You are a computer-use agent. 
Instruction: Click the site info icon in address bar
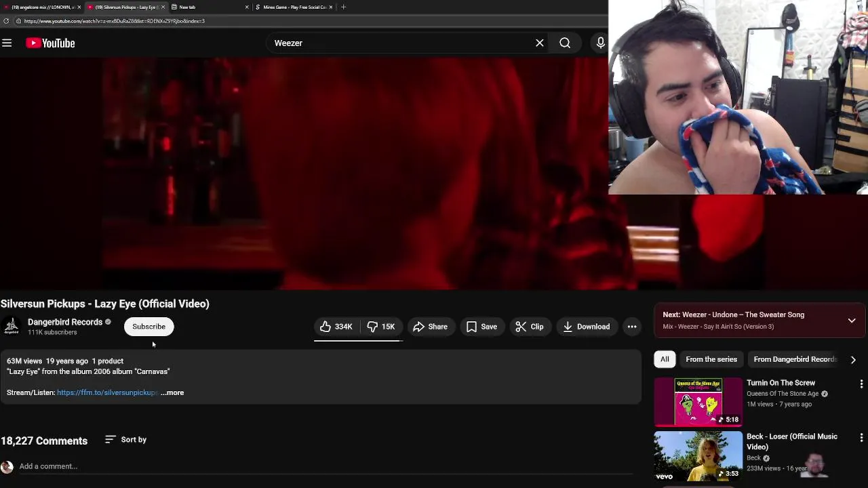(18, 21)
